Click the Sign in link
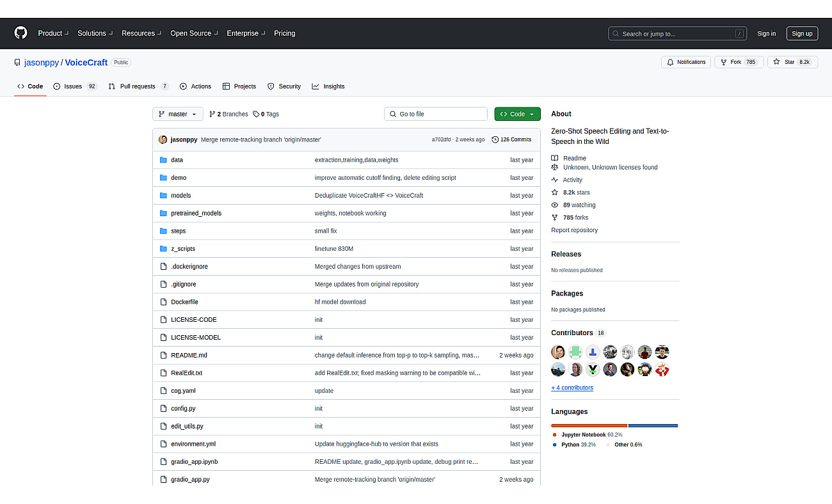Image resolution: width=832 pixels, height=504 pixels. pyautogui.click(x=766, y=34)
